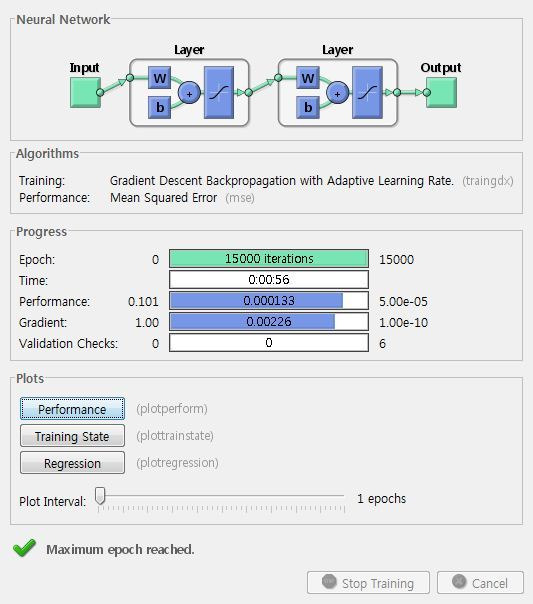Click the first layer's transfer function block
This screenshot has height=604, width=533.
[x=219, y=92]
